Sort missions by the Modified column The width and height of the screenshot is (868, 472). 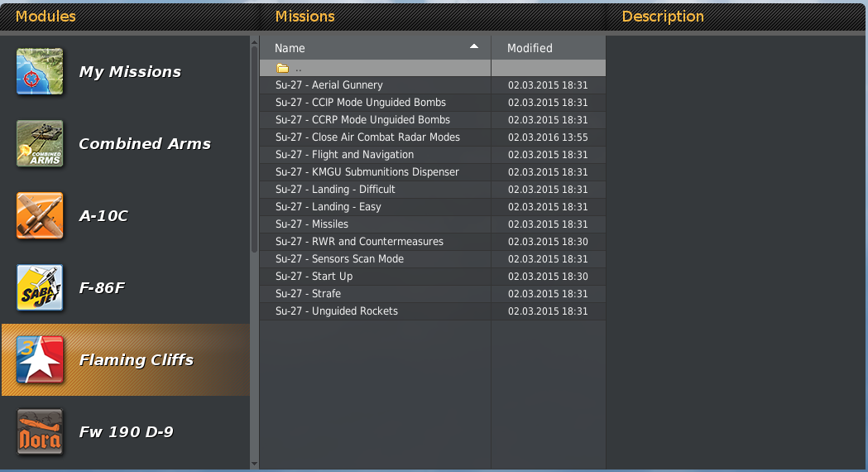[530, 48]
